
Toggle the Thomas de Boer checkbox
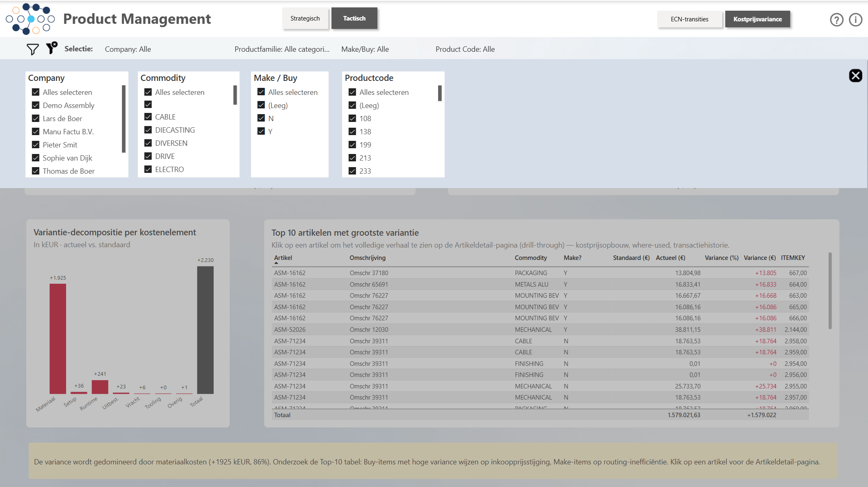[x=36, y=171]
